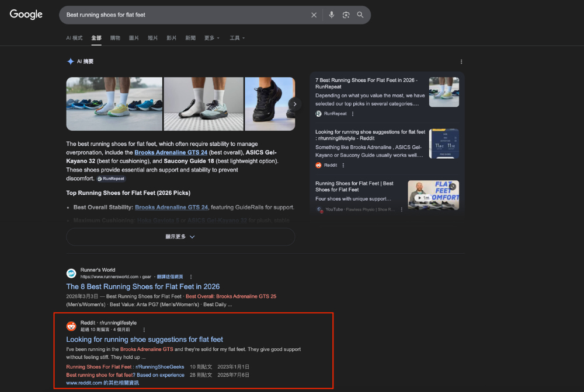Start voice search with microphone icon
The height and width of the screenshot is (392, 584).
point(332,15)
